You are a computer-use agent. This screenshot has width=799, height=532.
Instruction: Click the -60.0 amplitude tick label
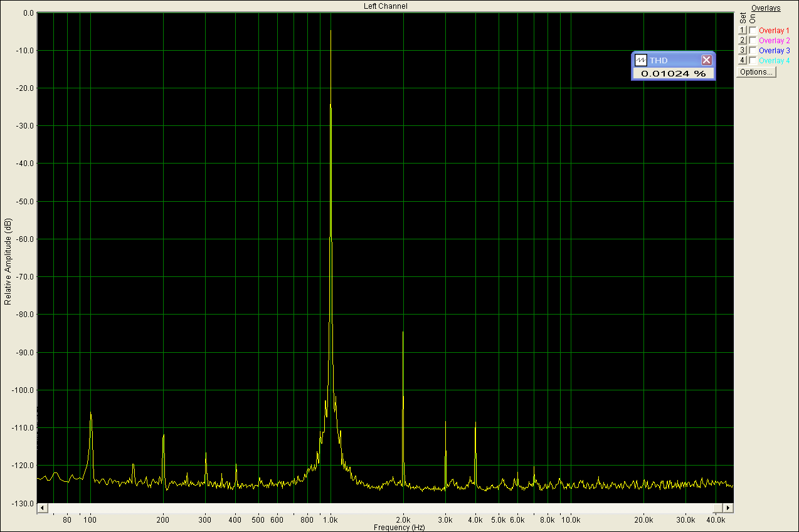tap(24, 239)
